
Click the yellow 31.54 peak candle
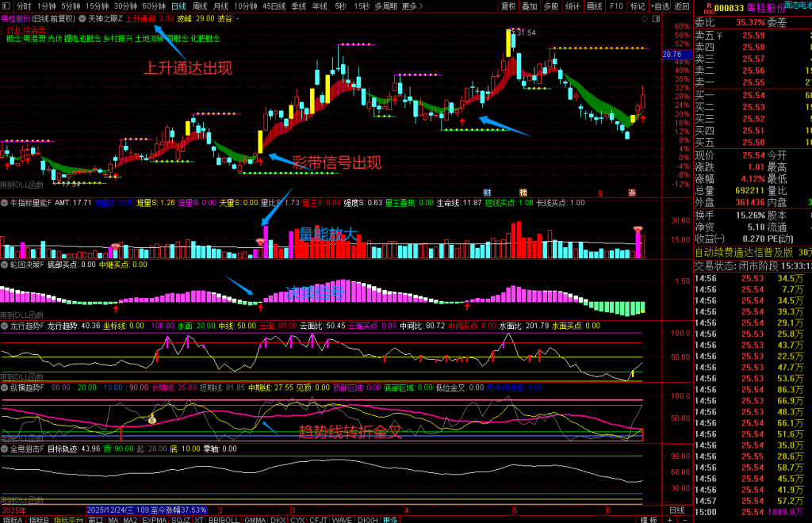[508, 43]
